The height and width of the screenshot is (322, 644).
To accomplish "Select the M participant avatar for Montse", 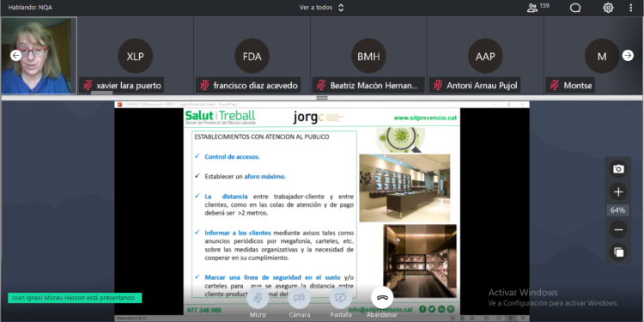I will [602, 56].
